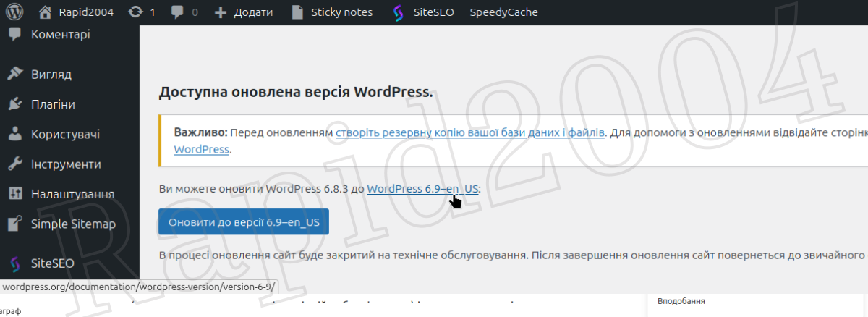Click the Плагіни plug icon in sidebar

15,104
